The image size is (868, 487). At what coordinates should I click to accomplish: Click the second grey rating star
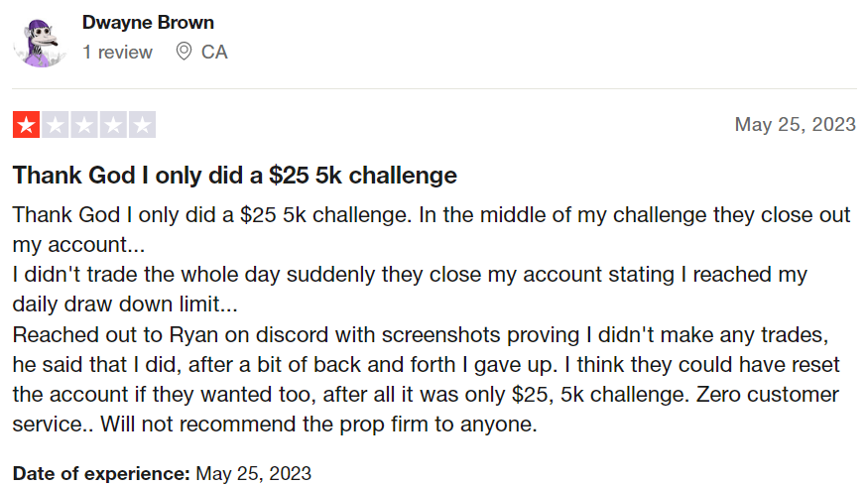[56, 125]
